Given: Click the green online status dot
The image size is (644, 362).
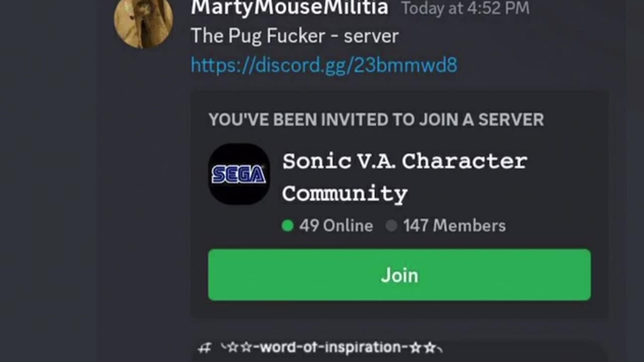Looking at the screenshot, I should point(288,226).
